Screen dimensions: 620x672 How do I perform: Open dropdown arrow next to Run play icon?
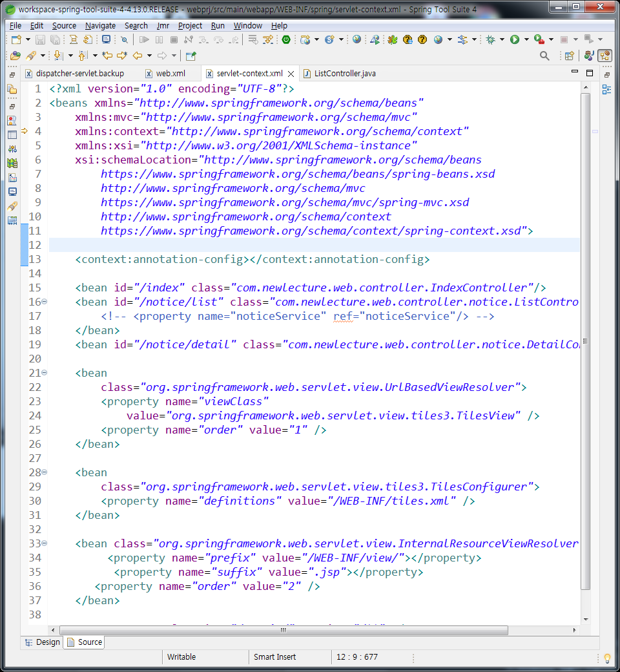526,39
